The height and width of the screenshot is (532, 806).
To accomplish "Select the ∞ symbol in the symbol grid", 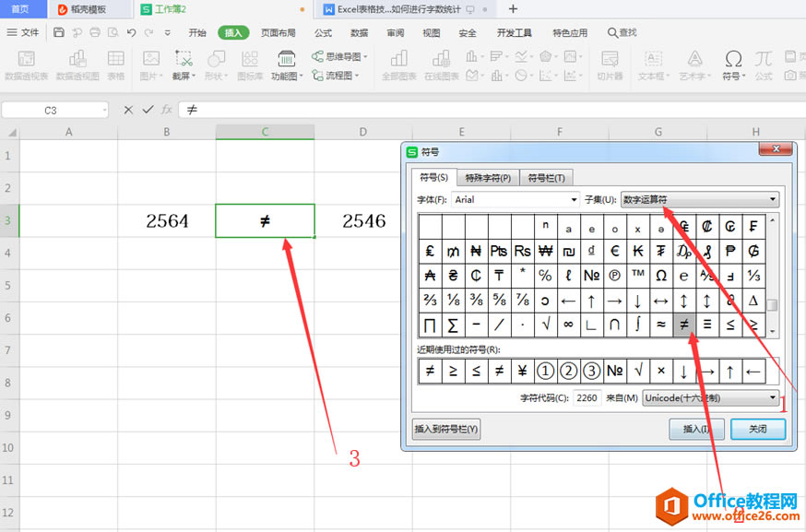I will 568,325.
